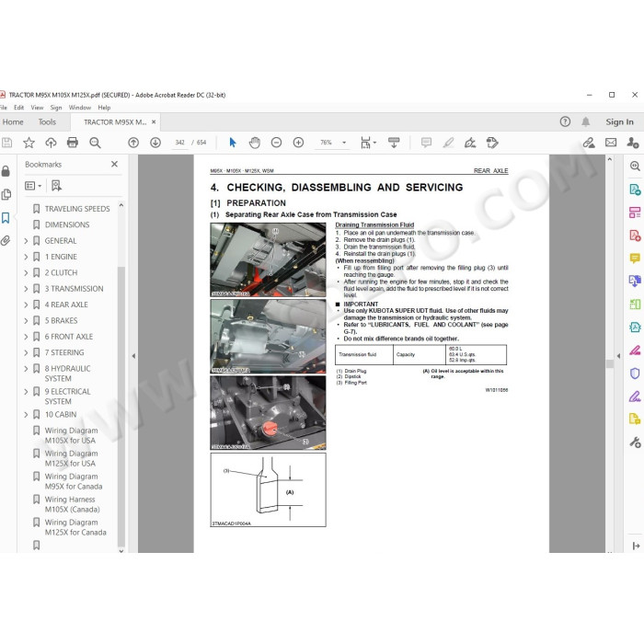Open Wiring Diagram M105X for USA bookmark

[x=71, y=435]
